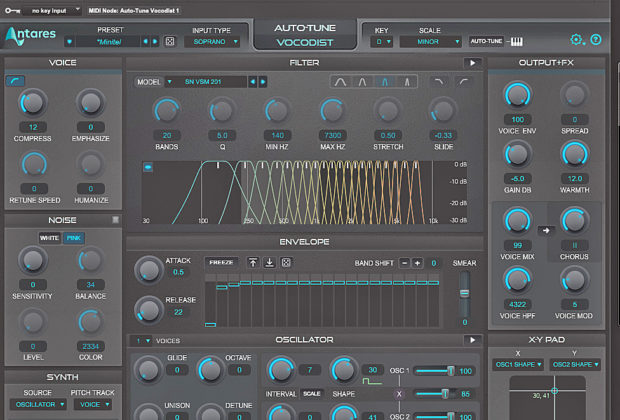Image resolution: width=620 pixels, height=420 pixels.
Task: Click the RELEASE knob in Envelope
Action: click(x=148, y=310)
